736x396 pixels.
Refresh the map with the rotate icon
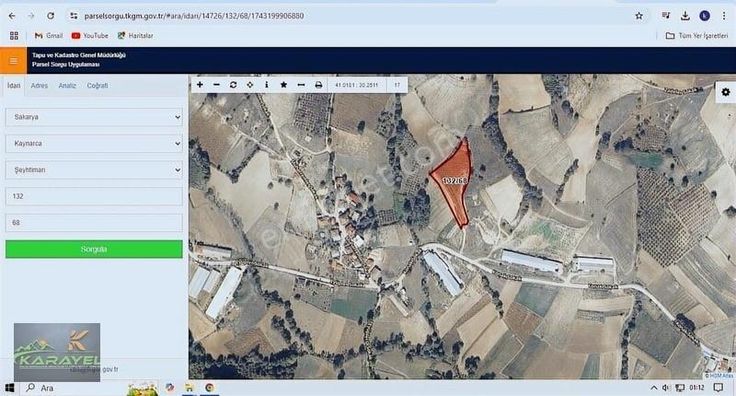[233, 85]
